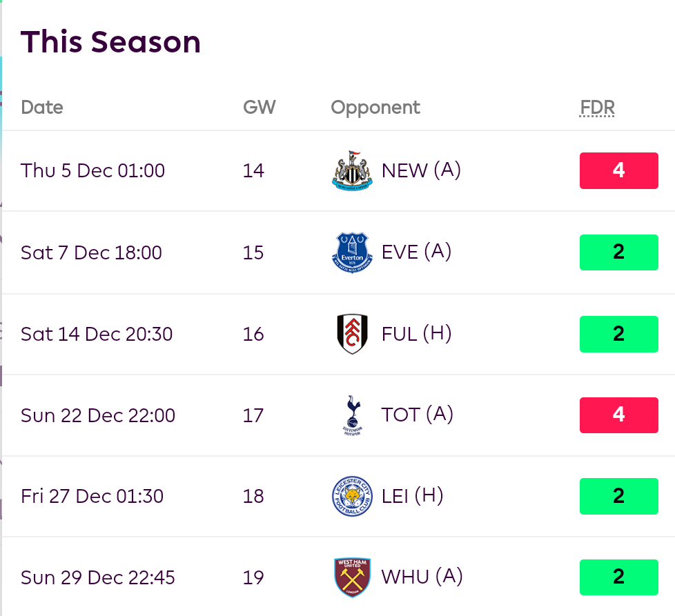Click the Date column header
The height and width of the screenshot is (616, 675).
(42, 108)
